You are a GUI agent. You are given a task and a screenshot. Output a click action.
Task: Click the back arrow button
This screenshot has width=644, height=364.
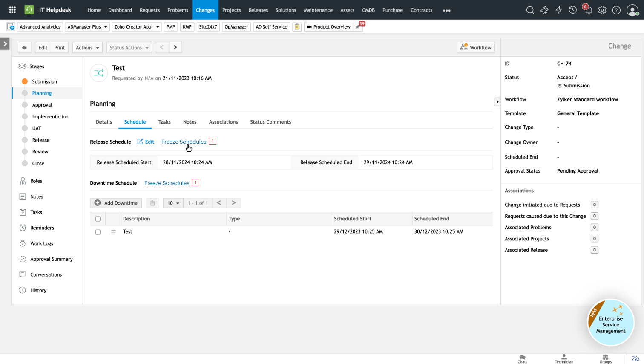pyautogui.click(x=24, y=48)
